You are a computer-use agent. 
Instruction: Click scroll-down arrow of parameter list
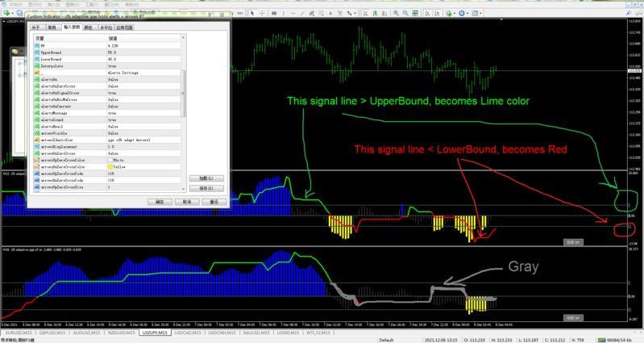click(x=183, y=189)
